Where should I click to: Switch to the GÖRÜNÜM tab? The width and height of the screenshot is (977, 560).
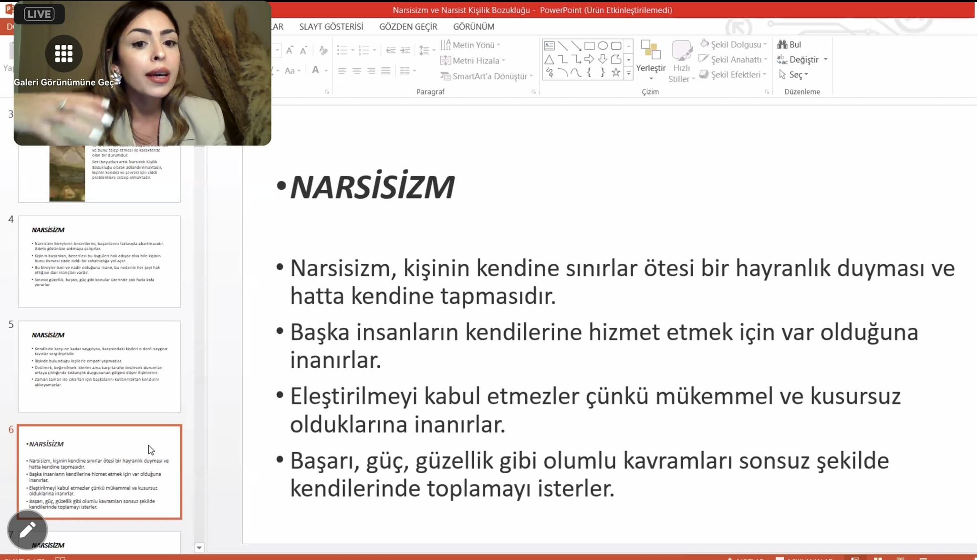473,27
